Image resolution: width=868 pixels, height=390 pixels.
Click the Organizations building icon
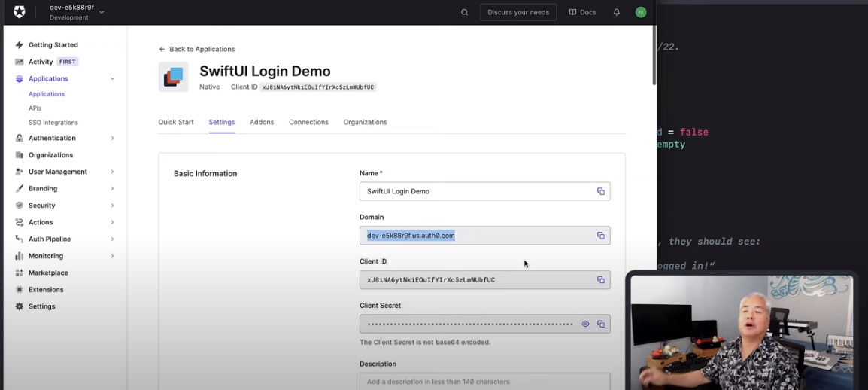click(x=20, y=155)
